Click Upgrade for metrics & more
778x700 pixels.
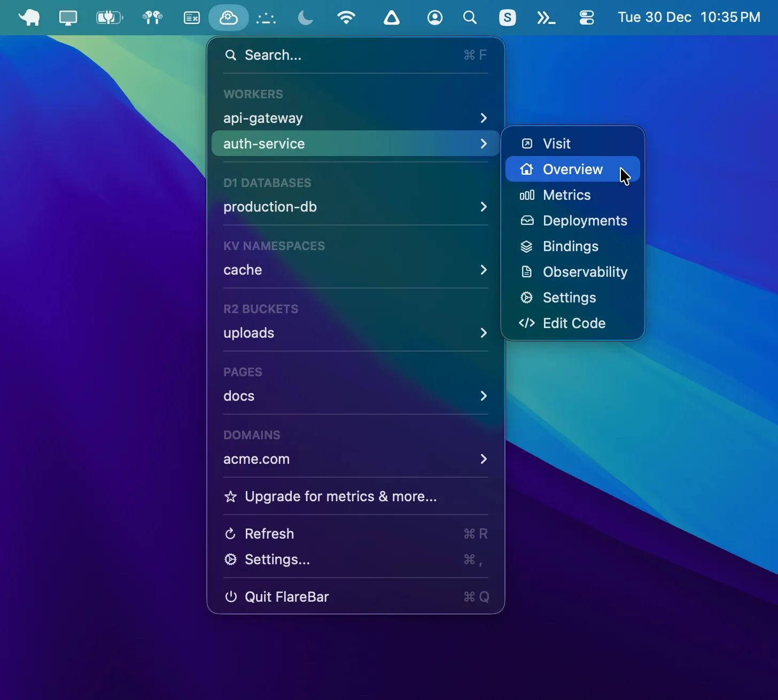pyautogui.click(x=340, y=496)
